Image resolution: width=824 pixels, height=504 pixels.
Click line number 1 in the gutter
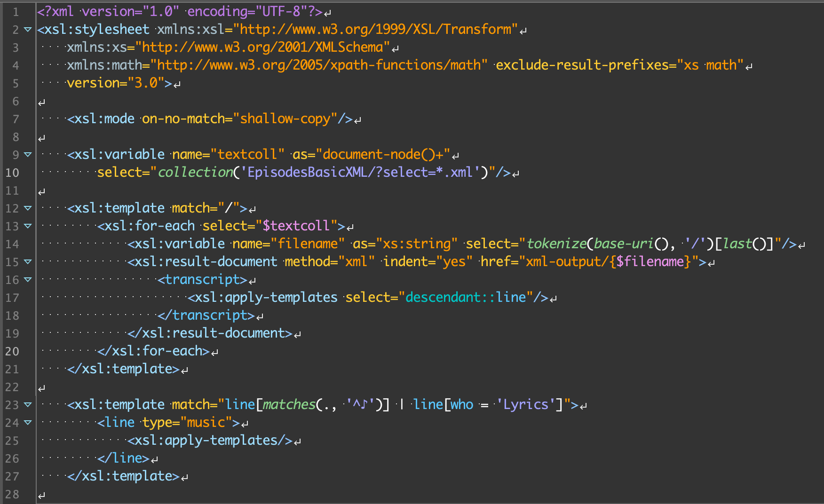tap(16, 12)
